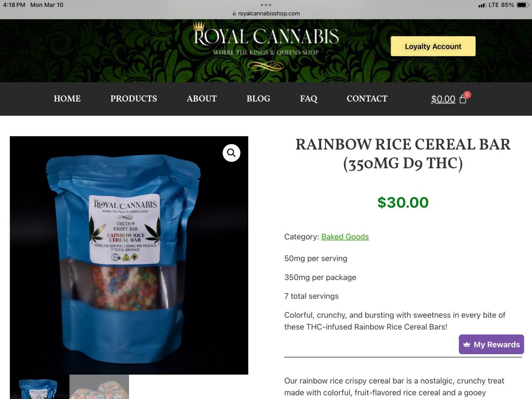Click the $0.00 cart total link
532x399 pixels.
443,99
